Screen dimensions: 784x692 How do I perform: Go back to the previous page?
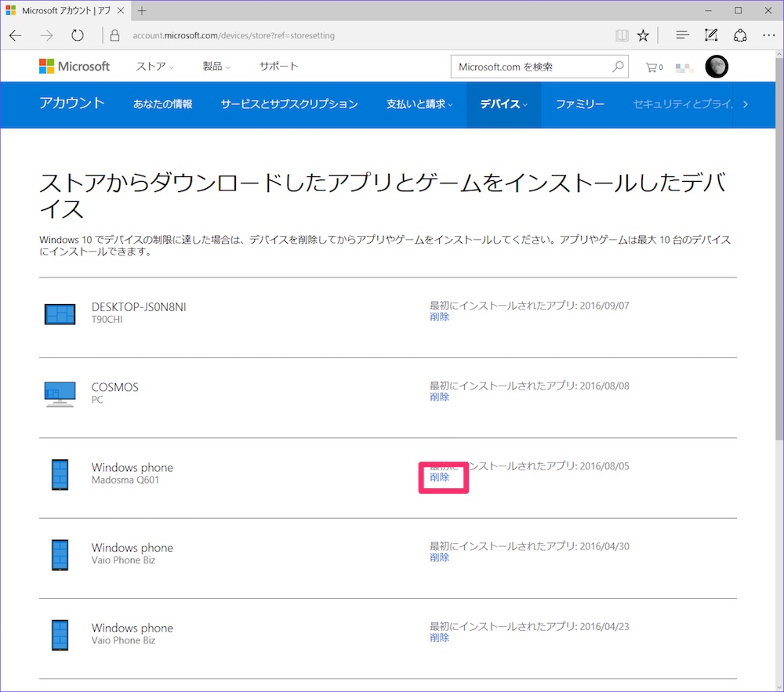(x=16, y=35)
